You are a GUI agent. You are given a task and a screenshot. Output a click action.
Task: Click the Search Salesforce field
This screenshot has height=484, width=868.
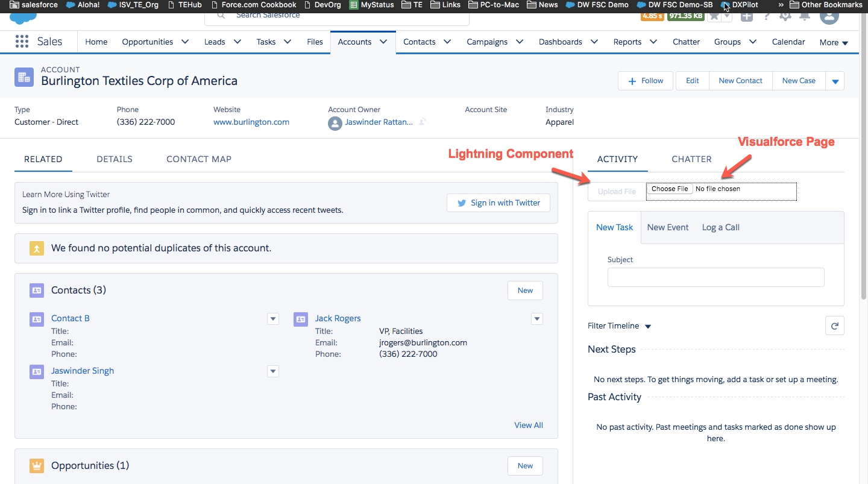(x=337, y=17)
